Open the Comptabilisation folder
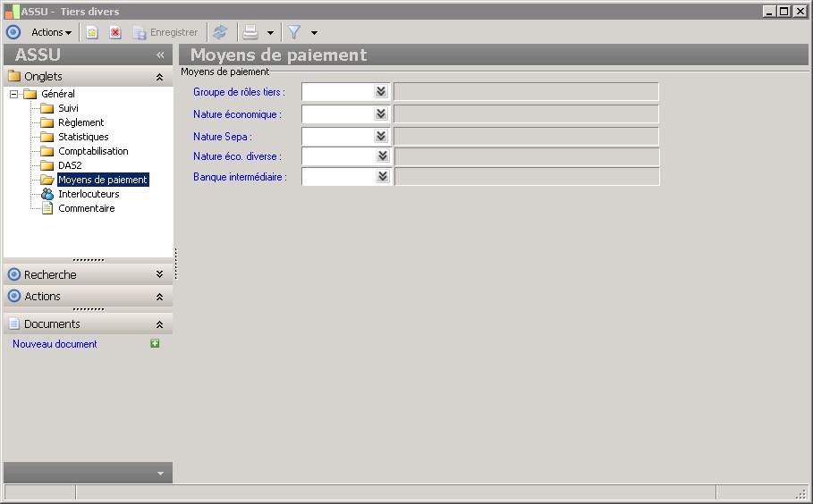 pyautogui.click(x=93, y=151)
